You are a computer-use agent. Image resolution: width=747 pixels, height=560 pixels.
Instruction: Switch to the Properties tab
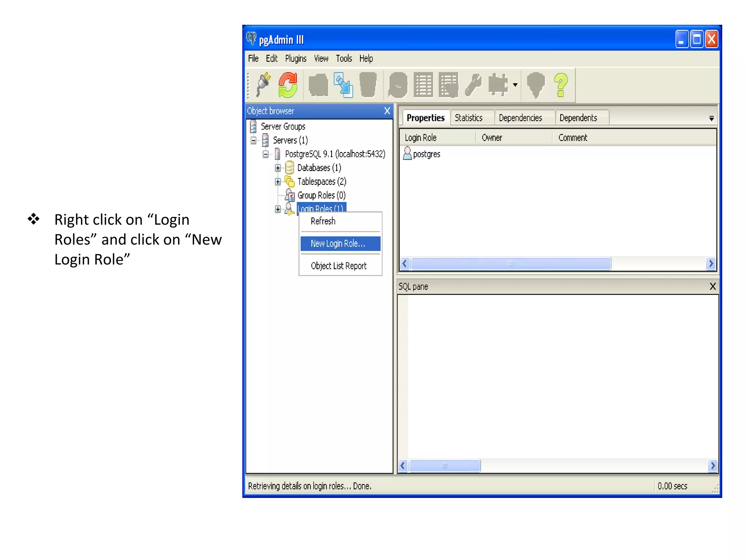tap(426, 118)
